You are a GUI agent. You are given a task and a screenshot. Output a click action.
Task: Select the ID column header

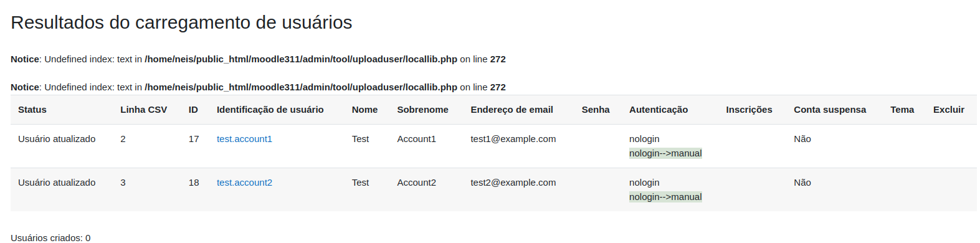tap(193, 110)
